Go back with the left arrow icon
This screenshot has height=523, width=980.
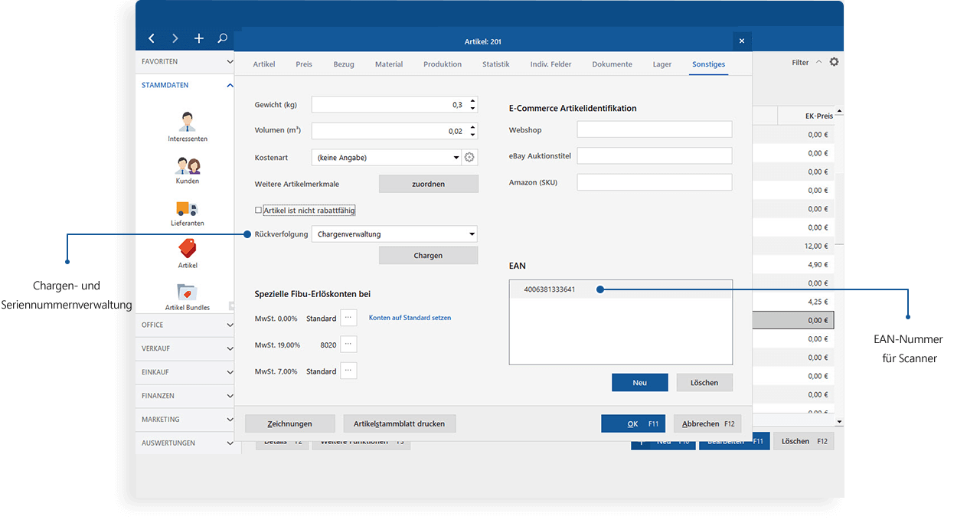tap(152, 38)
